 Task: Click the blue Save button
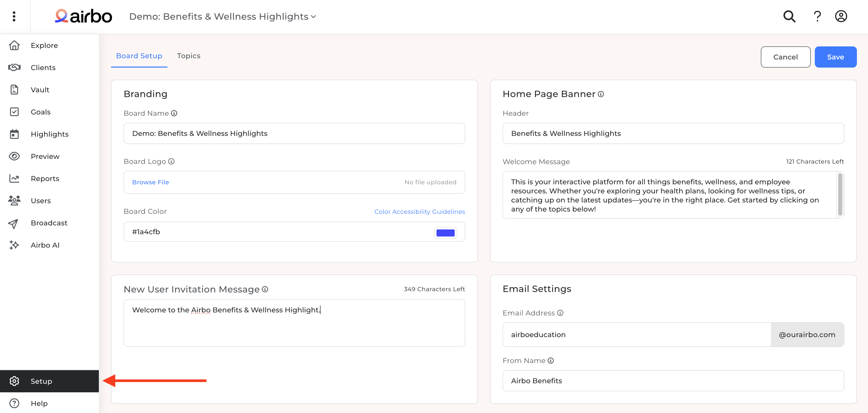tap(835, 57)
